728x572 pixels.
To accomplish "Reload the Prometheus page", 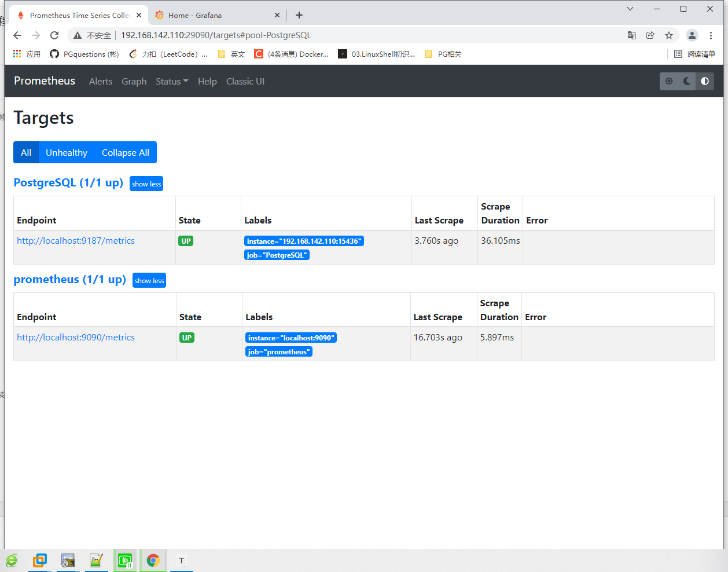I will [x=54, y=35].
